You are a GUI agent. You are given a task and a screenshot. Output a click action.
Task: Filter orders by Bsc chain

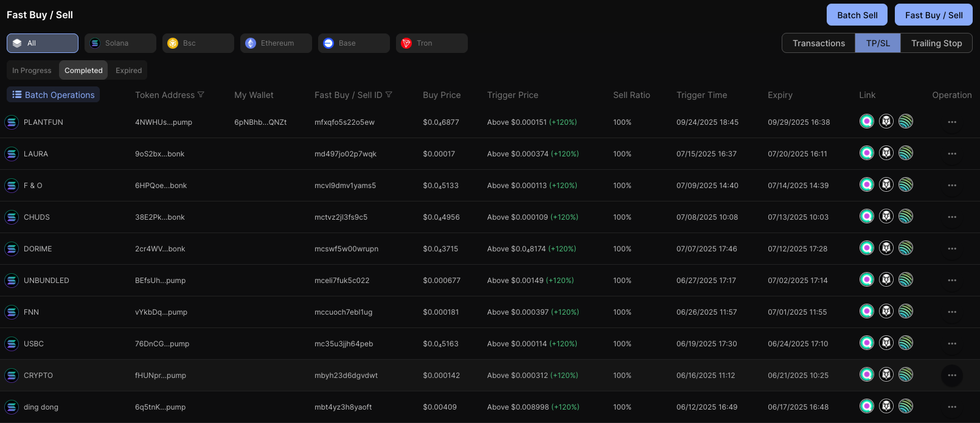click(198, 43)
